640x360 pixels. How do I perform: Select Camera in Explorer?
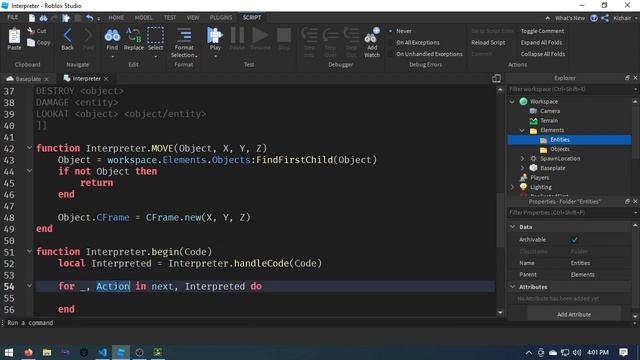[x=550, y=111]
